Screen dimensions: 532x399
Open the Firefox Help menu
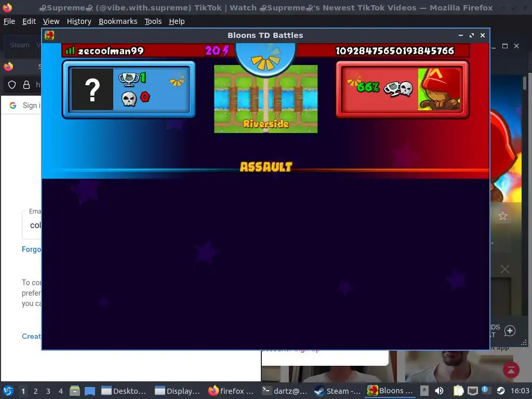click(x=177, y=21)
